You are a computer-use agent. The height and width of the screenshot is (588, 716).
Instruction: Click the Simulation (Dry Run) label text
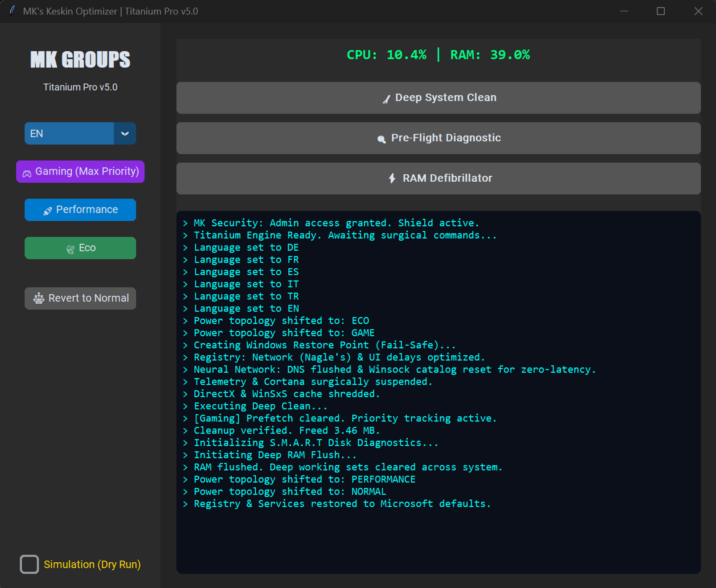click(x=92, y=564)
